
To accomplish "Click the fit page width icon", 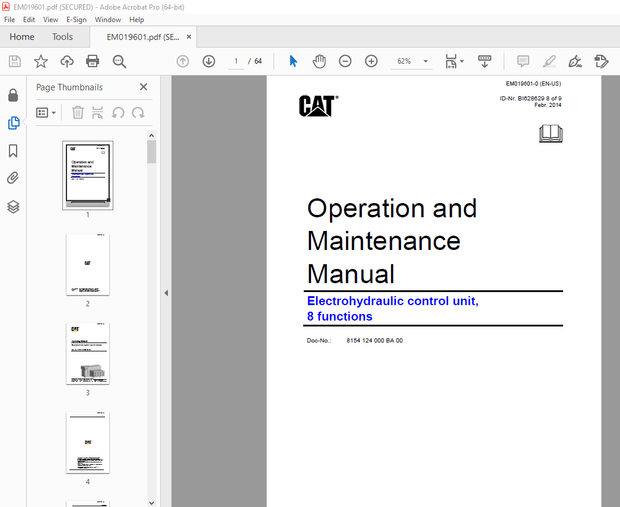I will pos(451,61).
